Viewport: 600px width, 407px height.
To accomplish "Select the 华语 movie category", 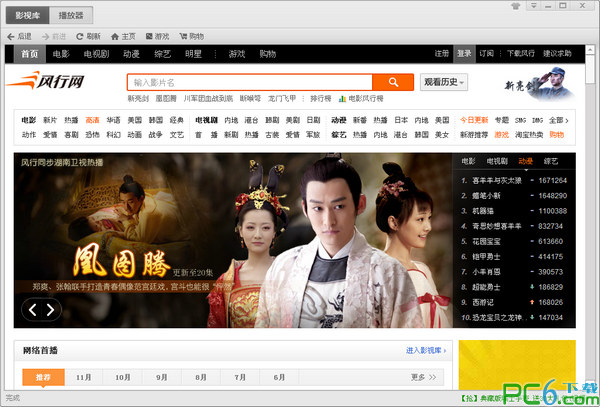I will point(114,120).
